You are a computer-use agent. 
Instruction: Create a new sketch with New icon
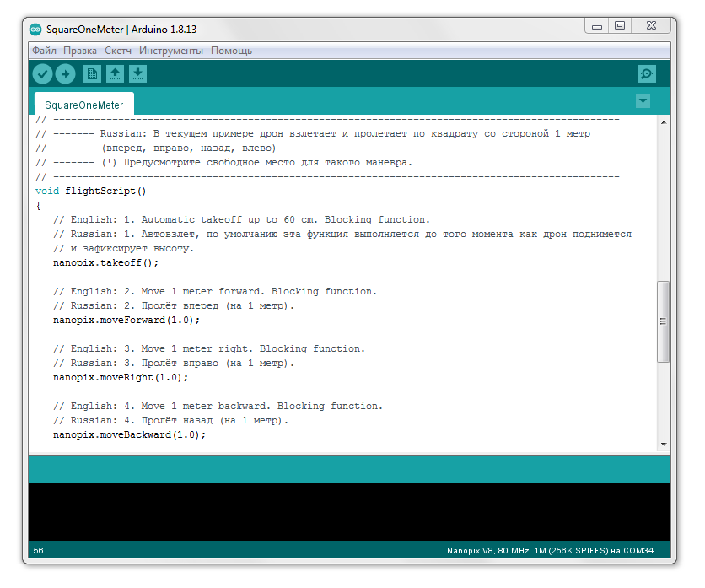(92, 73)
